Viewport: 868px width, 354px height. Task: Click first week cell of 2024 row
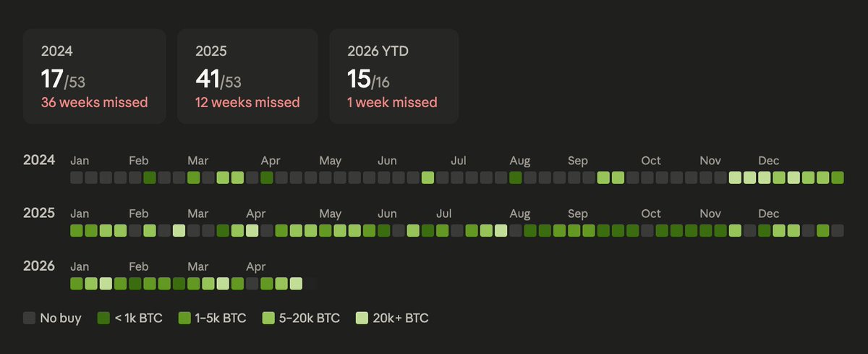[x=77, y=177]
